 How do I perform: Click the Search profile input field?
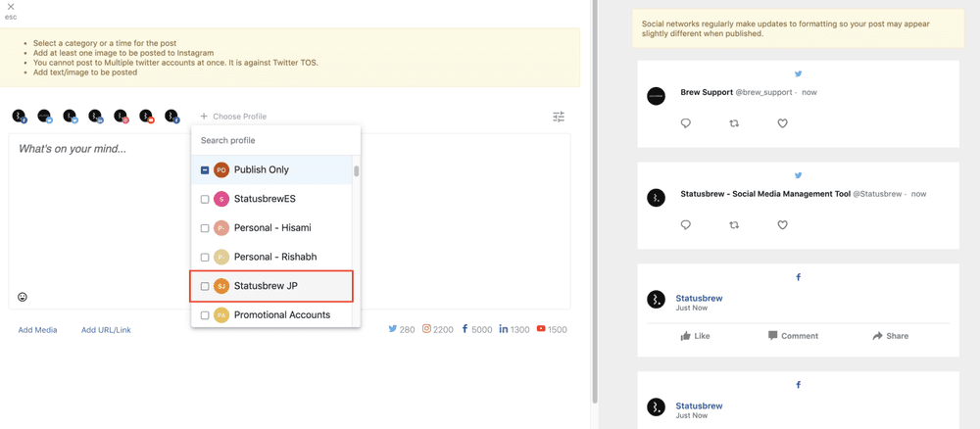click(274, 140)
